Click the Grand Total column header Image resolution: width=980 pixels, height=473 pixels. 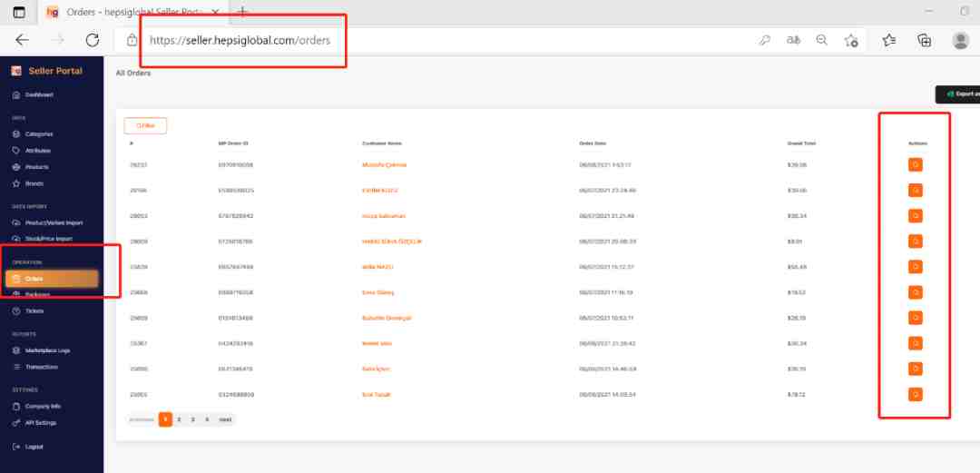[801, 143]
